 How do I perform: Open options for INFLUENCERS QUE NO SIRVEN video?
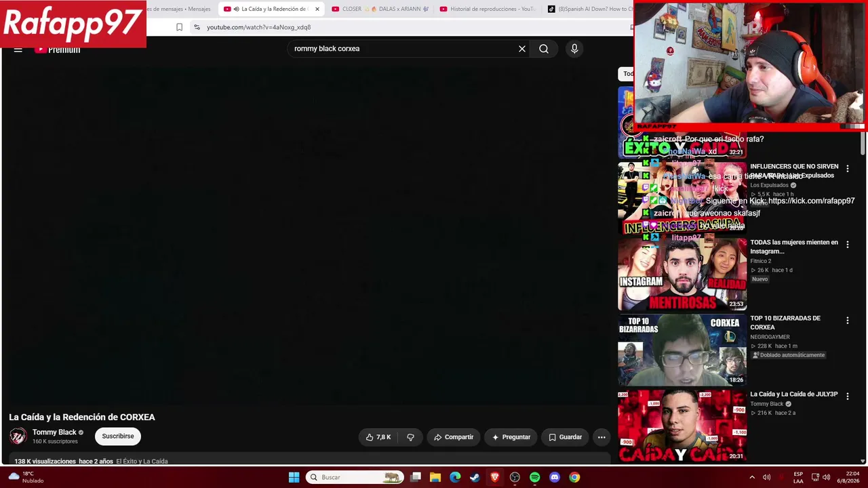pos(847,169)
